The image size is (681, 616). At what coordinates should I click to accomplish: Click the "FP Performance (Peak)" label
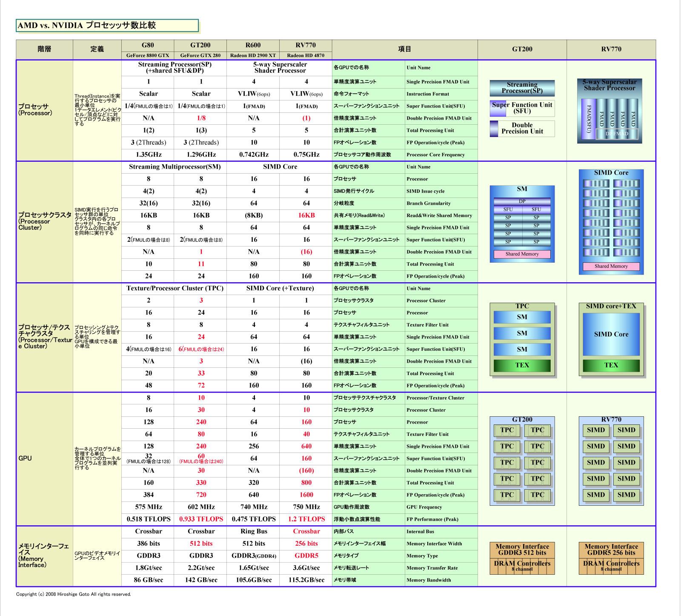pos(432,519)
